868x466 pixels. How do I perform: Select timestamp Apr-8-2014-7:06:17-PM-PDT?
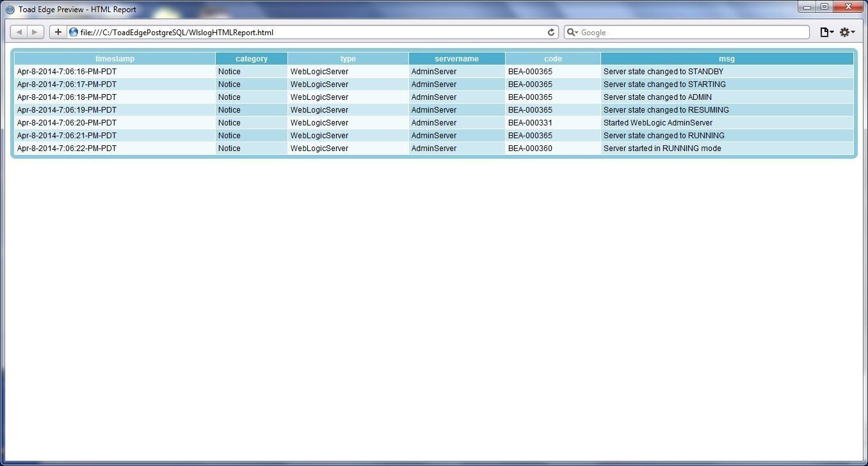pos(67,84)
